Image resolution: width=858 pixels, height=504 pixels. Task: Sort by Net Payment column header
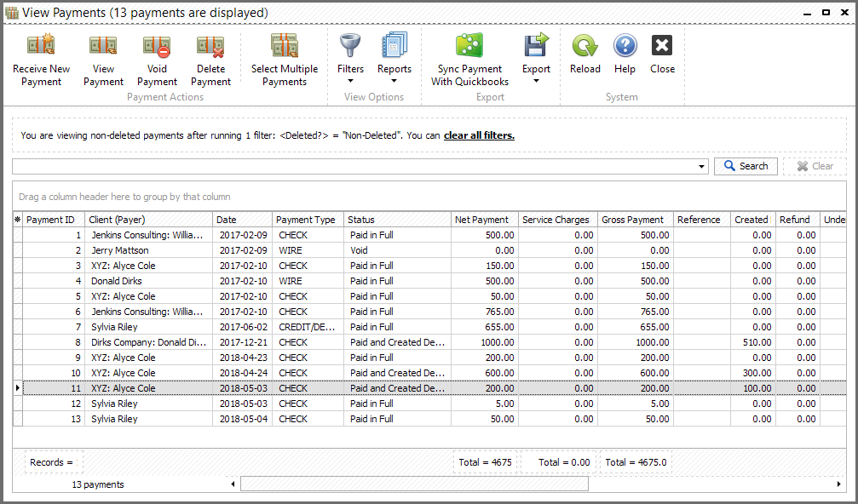pos(484,220)
